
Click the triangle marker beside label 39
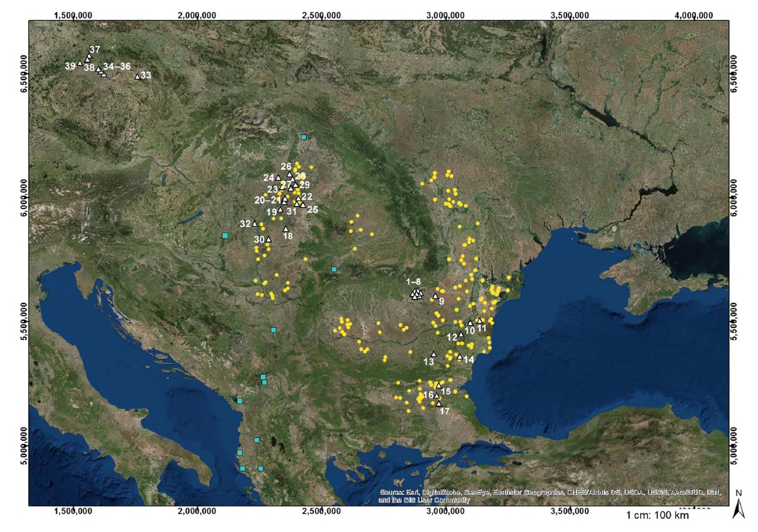(x=80, y=63)
